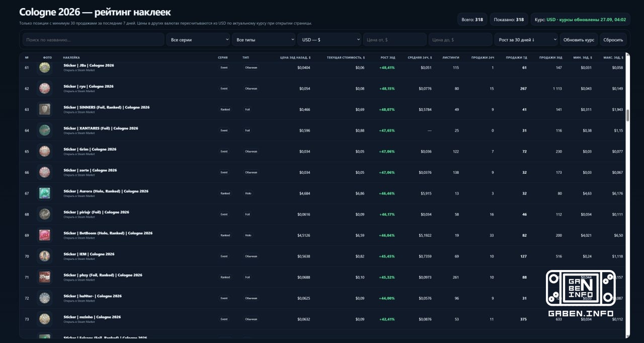Click the zorte sticker thumbnail
This screenshot has height=343, width=644.
[x=45, y=172]
